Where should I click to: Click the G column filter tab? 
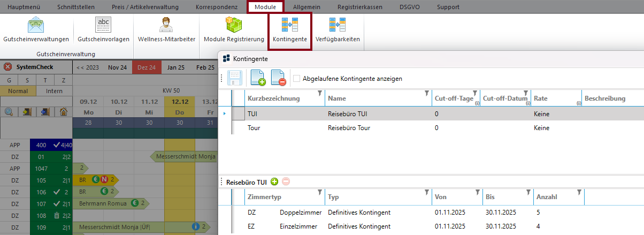(x=9, y=80)
